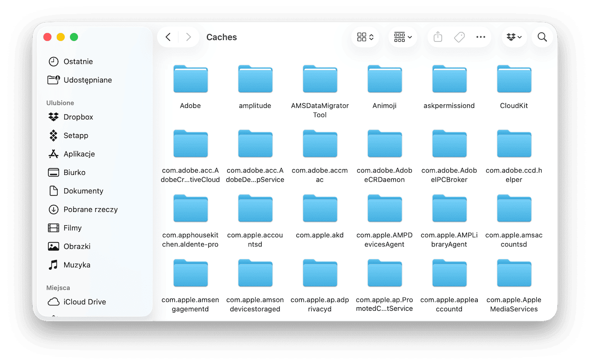
Task: Click the com.apple.ap.adprivacyd folder name
Action: 320,305
